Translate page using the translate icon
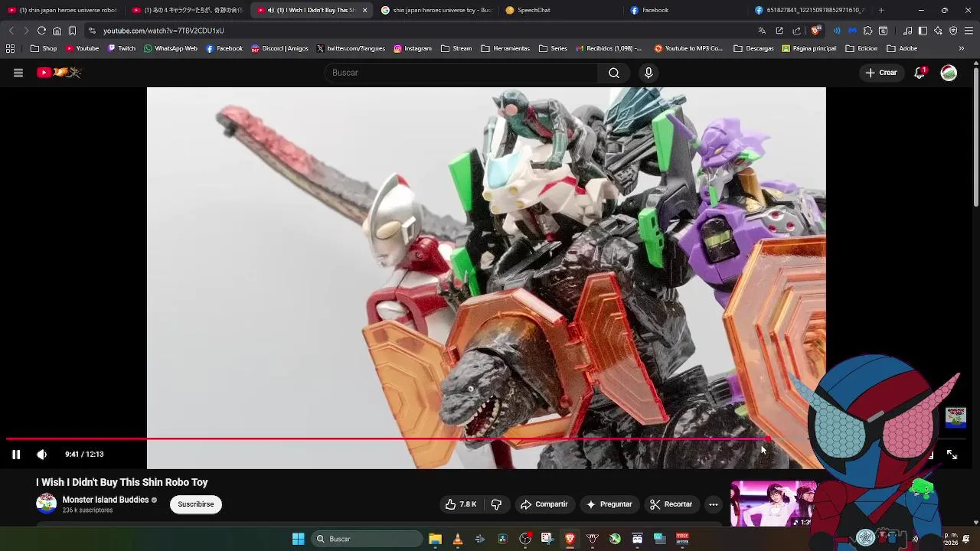Screen dimensions: 980x551 click(x=762, y=31)
